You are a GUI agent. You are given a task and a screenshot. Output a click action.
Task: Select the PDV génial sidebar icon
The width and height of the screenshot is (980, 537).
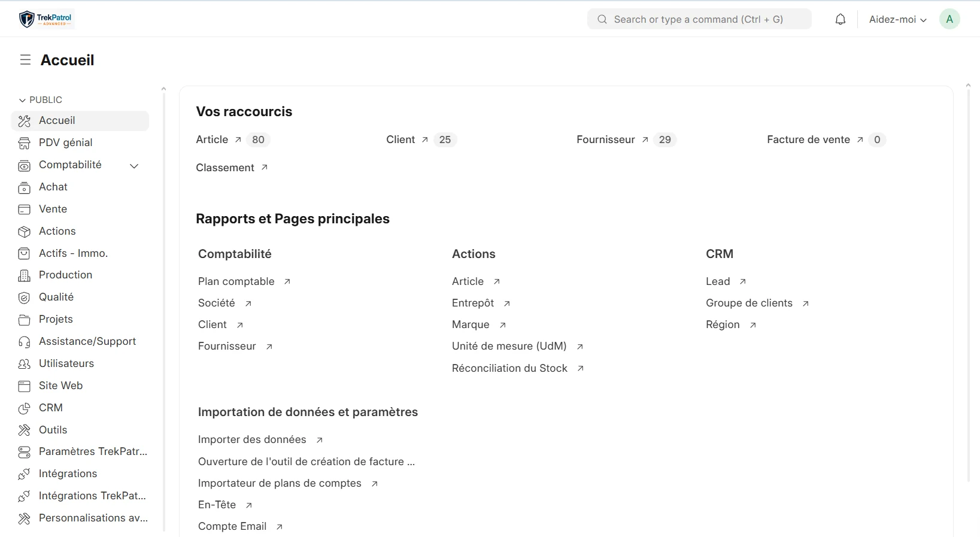coord(24,143)
